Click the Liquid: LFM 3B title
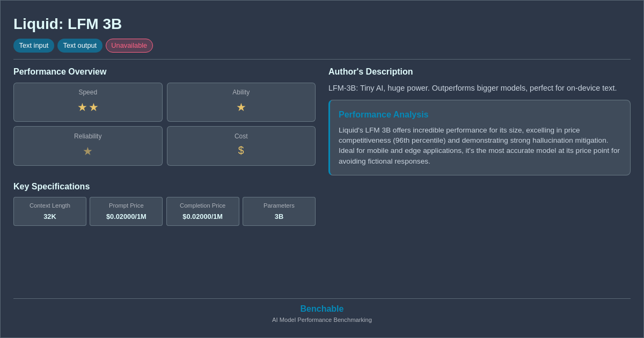This screenshot has height=338, width=644. click(x=68, y=24)
